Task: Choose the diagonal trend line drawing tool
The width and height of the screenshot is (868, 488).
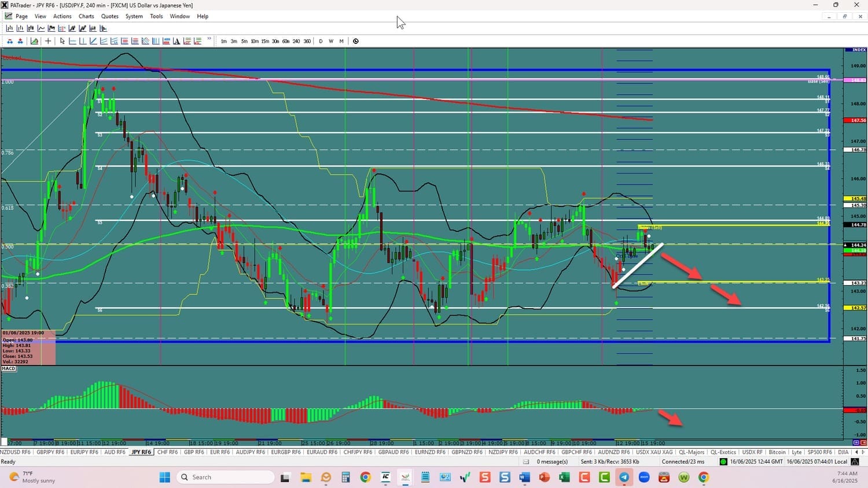Action: [x=93, y=41]
